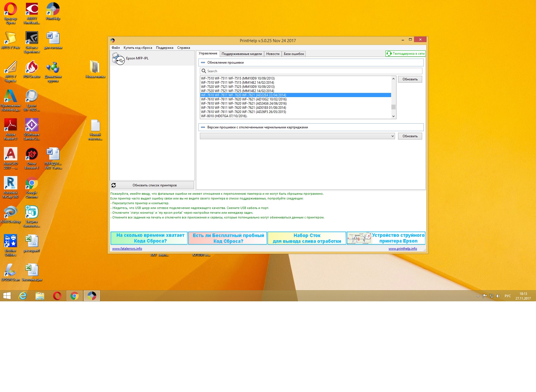Select the Новая папка folder
536x392 pixels.
pos(95,69)
